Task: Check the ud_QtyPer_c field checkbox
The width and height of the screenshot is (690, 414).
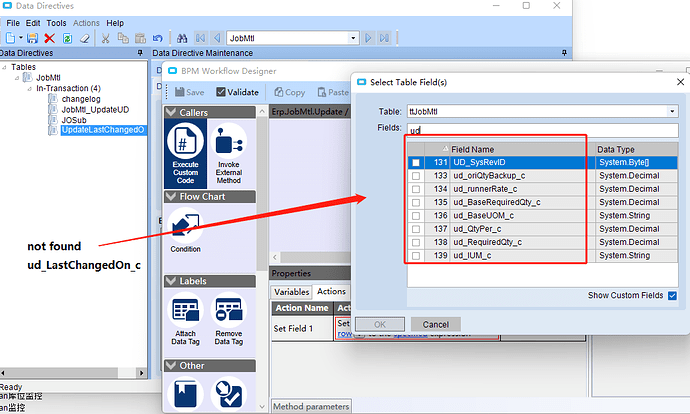Action: coord(416,229)
